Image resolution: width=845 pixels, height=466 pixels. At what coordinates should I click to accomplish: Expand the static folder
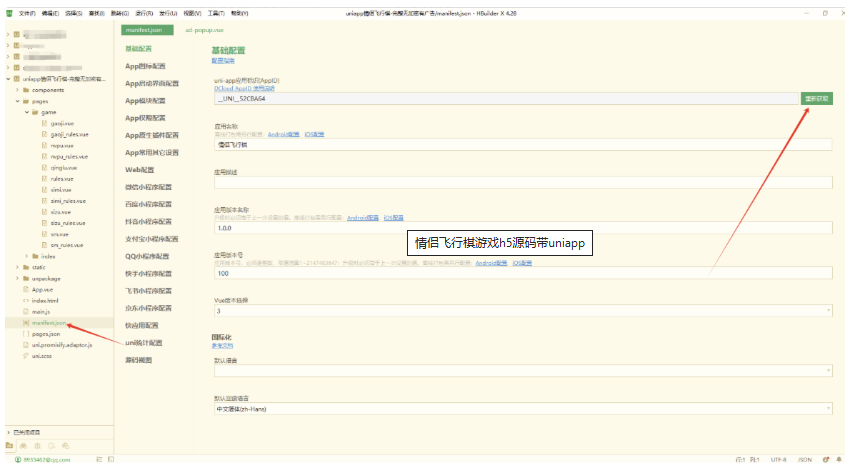tap(17, 267)
